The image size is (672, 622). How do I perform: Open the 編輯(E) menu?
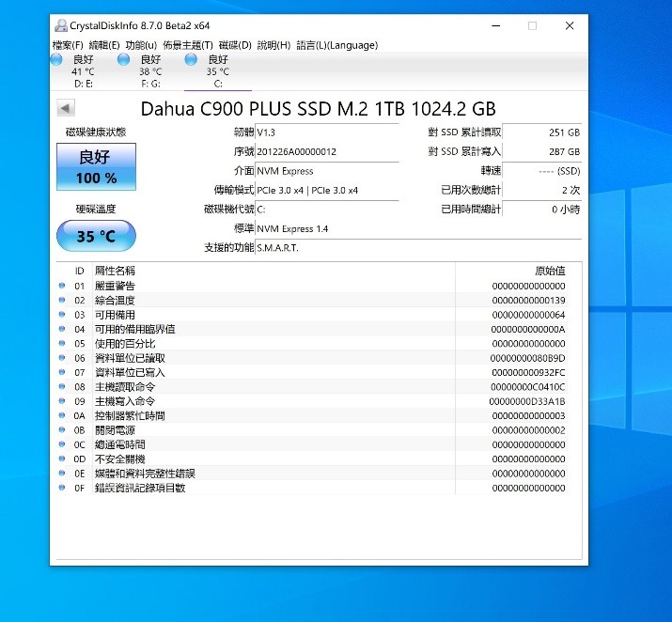coord(104,45)
